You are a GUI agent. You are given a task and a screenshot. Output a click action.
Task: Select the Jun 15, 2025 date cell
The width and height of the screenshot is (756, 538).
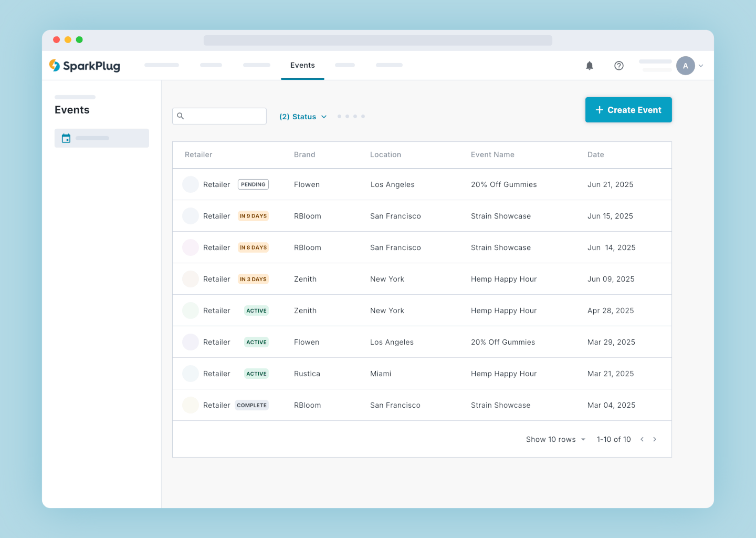coord(610,216)
